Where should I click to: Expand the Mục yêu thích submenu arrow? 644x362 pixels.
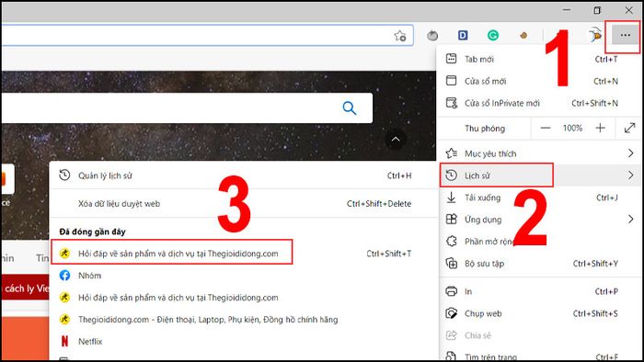[x=631, y=153]
